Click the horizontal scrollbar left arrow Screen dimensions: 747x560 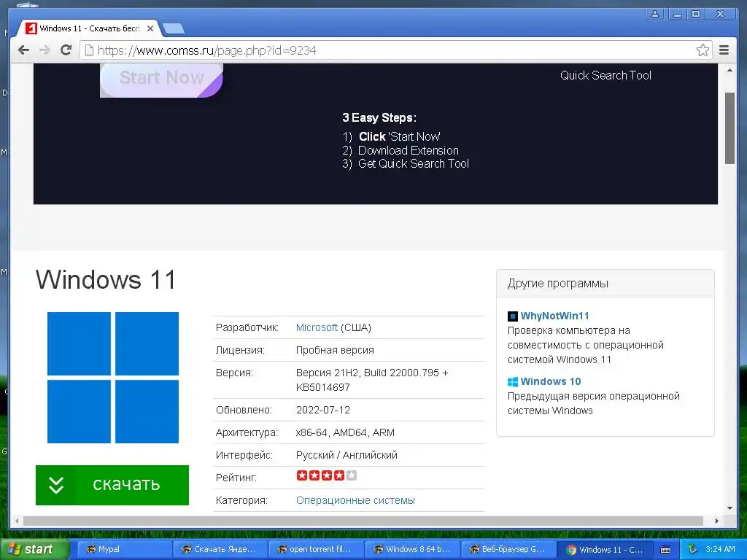(18, 521)
